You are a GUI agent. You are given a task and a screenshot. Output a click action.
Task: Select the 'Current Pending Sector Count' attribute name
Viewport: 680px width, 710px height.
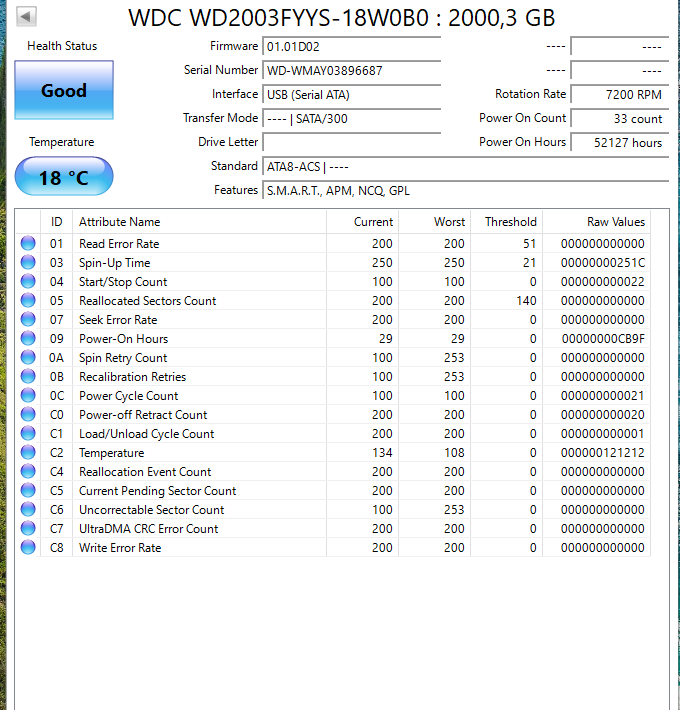158,491
